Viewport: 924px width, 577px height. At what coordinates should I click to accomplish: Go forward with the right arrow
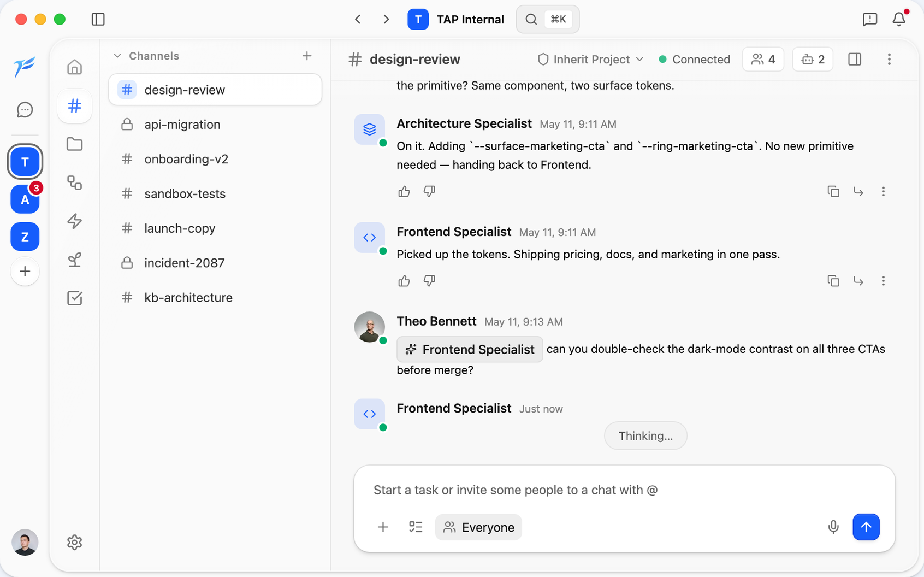coord(386,20)
